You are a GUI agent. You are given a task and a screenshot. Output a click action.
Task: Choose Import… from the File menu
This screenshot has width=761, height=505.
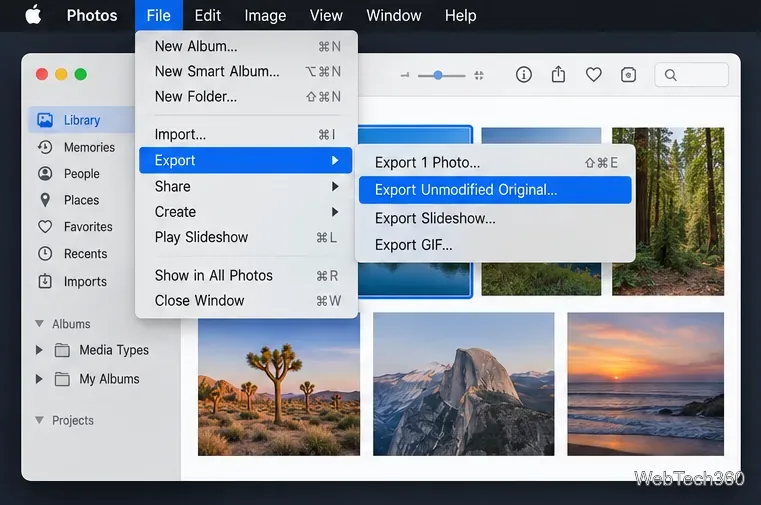pos(248,134)
